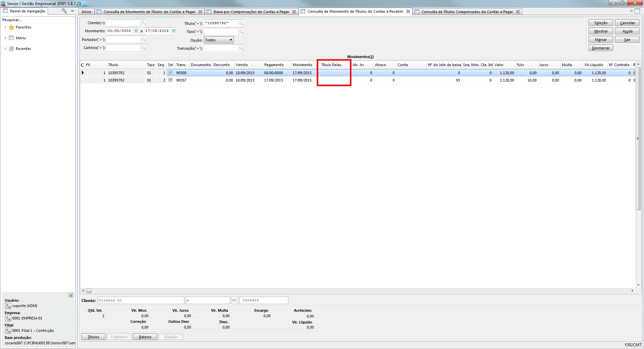Collapse the user info panel chevron
The width and height of the screenshot is (644, 349).
click(x=71, y=295)
